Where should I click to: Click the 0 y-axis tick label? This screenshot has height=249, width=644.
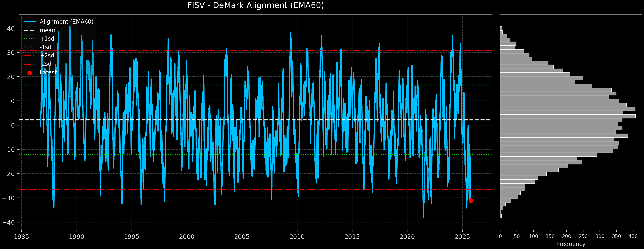pos(13,125)
